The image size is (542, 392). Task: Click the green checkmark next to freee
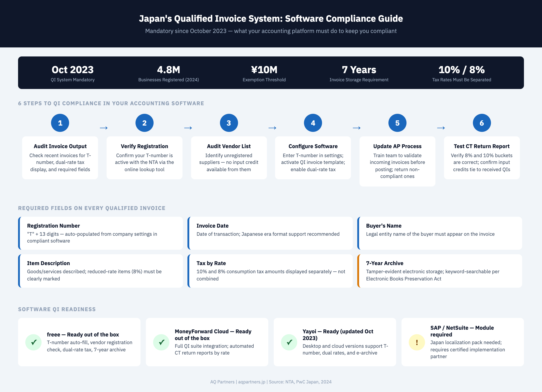point(34,342)
